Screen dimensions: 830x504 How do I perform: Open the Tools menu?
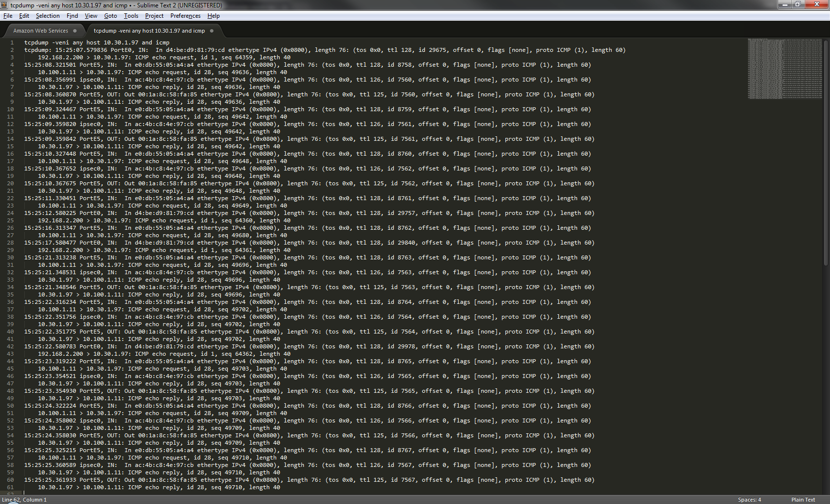pyautogui.click(x=131, y=16)
